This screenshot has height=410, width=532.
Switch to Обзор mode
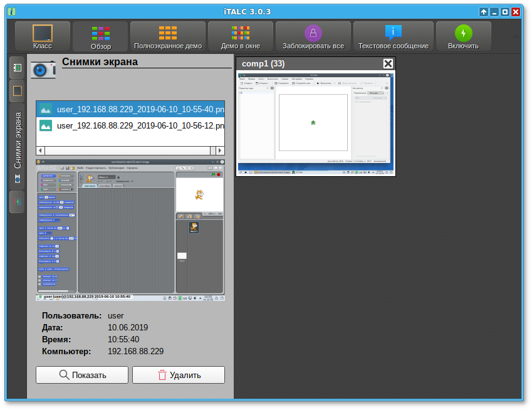[101, 36]
